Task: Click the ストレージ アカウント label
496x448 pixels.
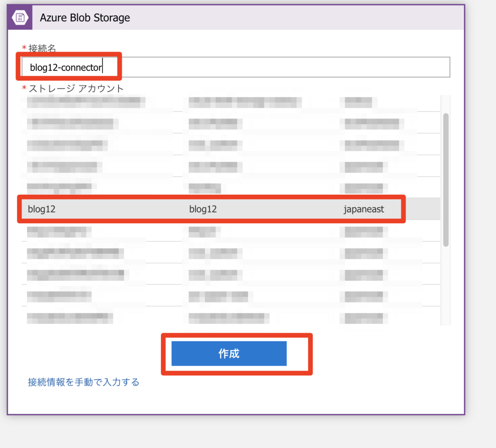Action: (76, 89)
